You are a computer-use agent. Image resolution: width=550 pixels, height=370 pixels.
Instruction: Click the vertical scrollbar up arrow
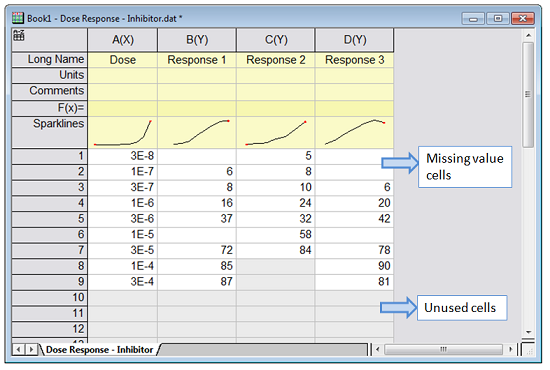[528, 35]
